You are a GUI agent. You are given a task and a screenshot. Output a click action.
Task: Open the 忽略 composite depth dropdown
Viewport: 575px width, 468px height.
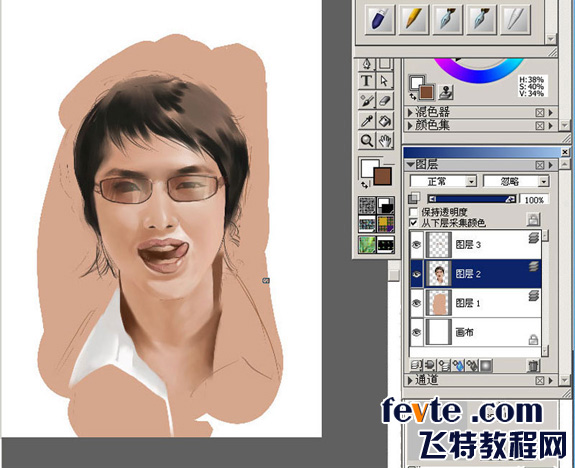tap(516, 181)
